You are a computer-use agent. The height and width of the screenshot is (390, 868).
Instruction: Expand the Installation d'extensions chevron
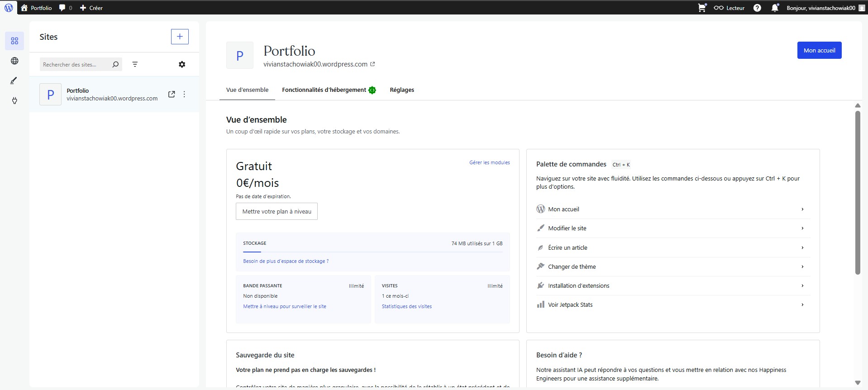coord(802,285)
